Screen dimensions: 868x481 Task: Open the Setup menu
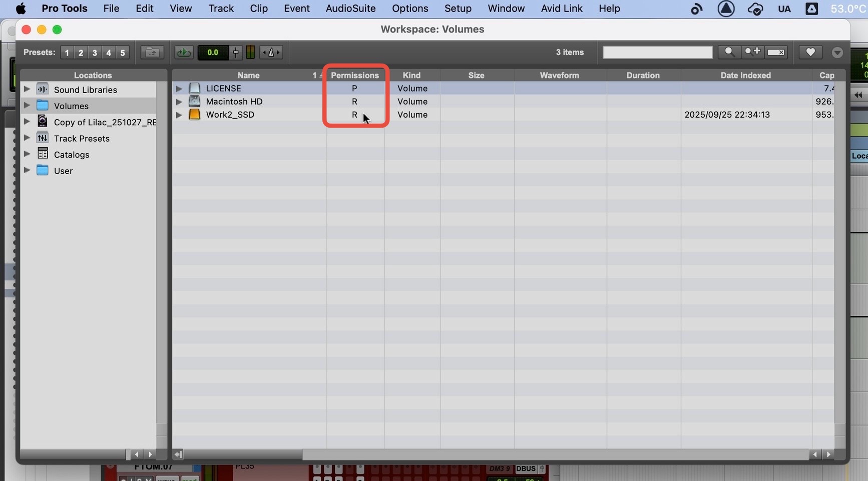pos(458,9)
